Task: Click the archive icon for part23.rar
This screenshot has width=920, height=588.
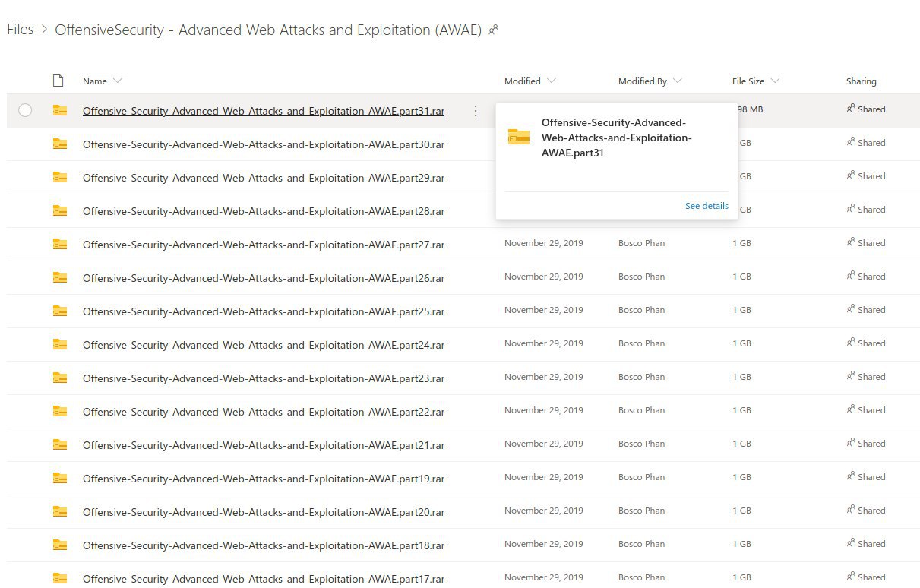Action: 60,378
